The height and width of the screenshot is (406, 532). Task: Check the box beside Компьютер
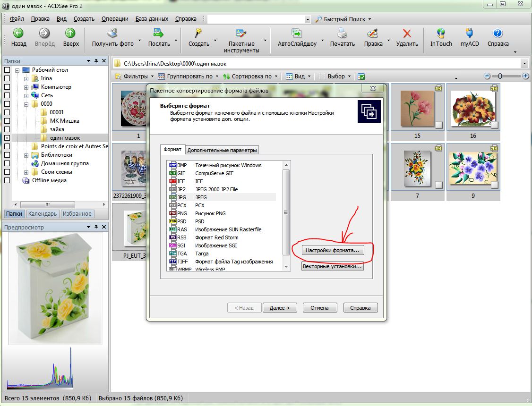[7, 87]
